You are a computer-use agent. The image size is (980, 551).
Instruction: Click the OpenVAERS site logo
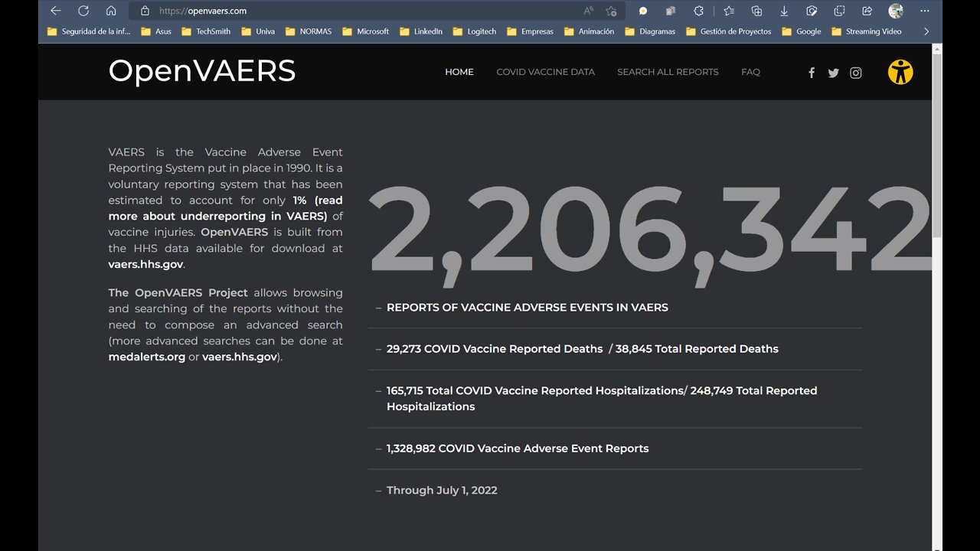click(202, 71)
